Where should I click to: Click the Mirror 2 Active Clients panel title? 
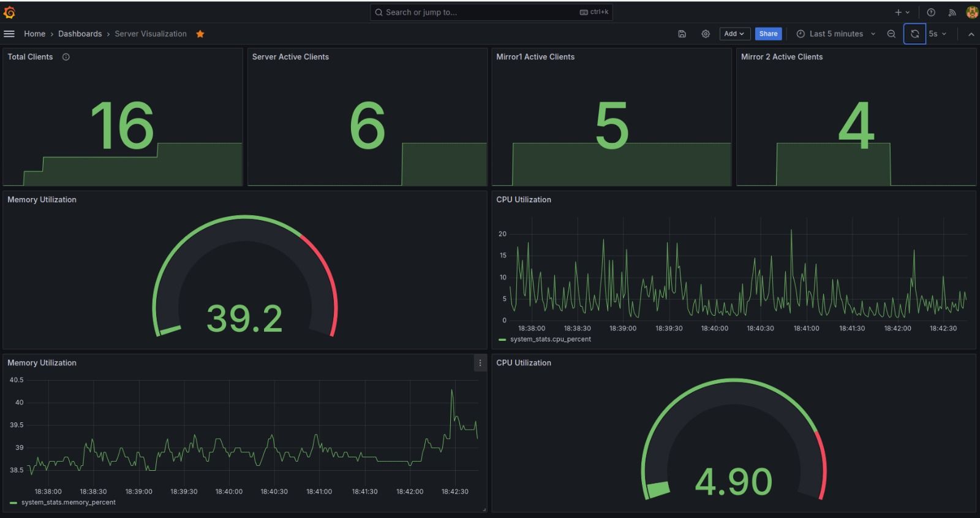click(782, 57)
